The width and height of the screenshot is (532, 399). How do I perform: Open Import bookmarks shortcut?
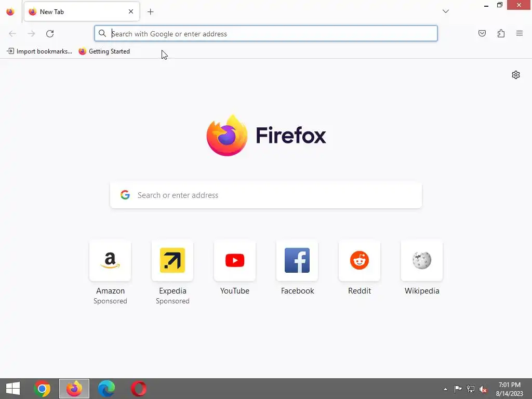point(39,51)
